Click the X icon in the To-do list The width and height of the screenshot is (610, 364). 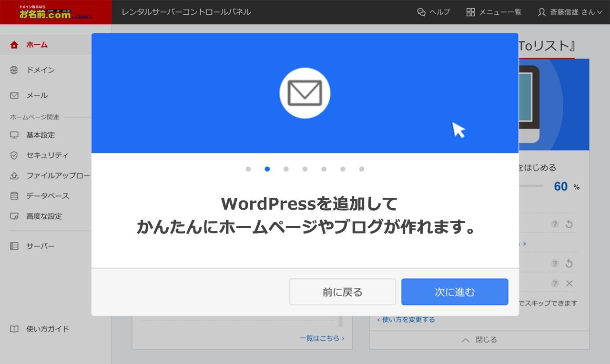(x=569, y=283)
